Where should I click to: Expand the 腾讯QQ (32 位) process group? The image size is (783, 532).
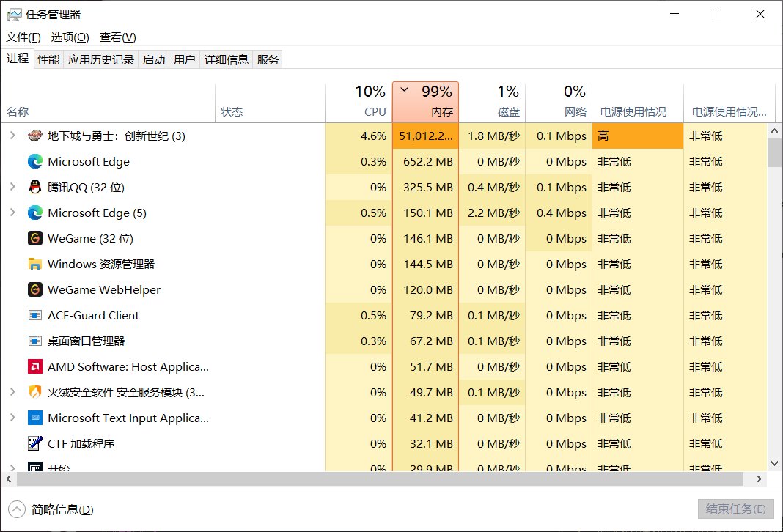(x=12, y=187)
